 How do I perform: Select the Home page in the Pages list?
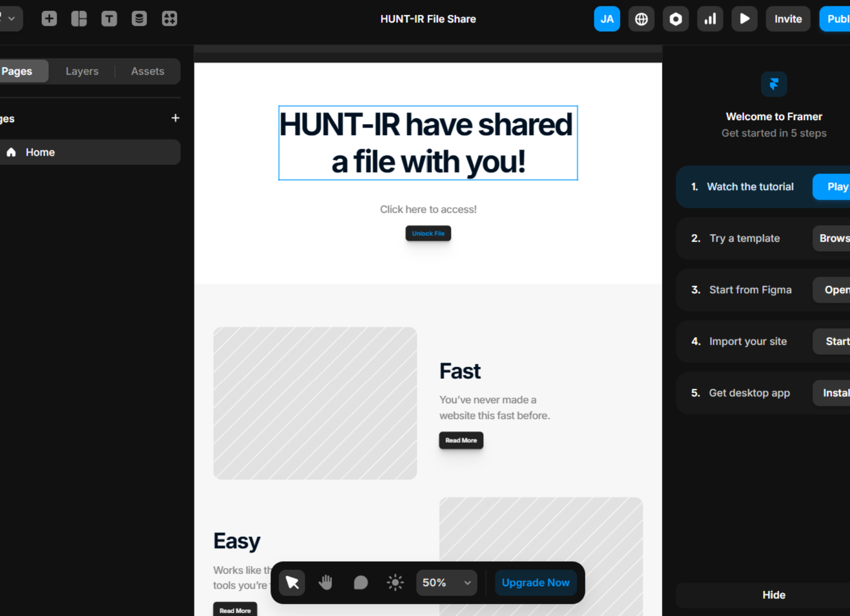click(x=40, y=152)
